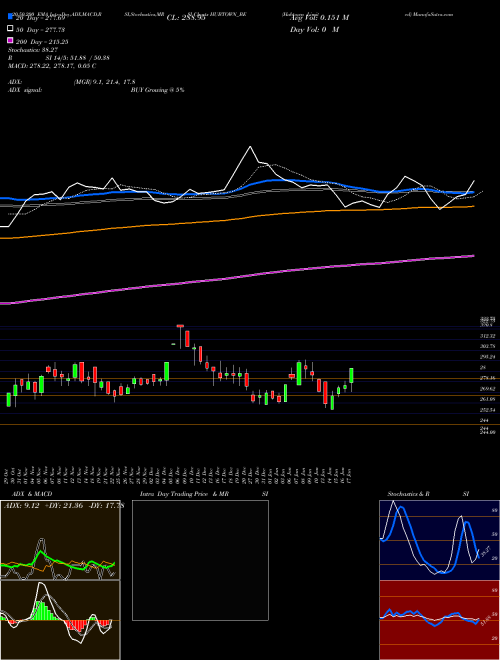Click the MACD values line in header
The image size is (500, 660).
click(52, 66)
